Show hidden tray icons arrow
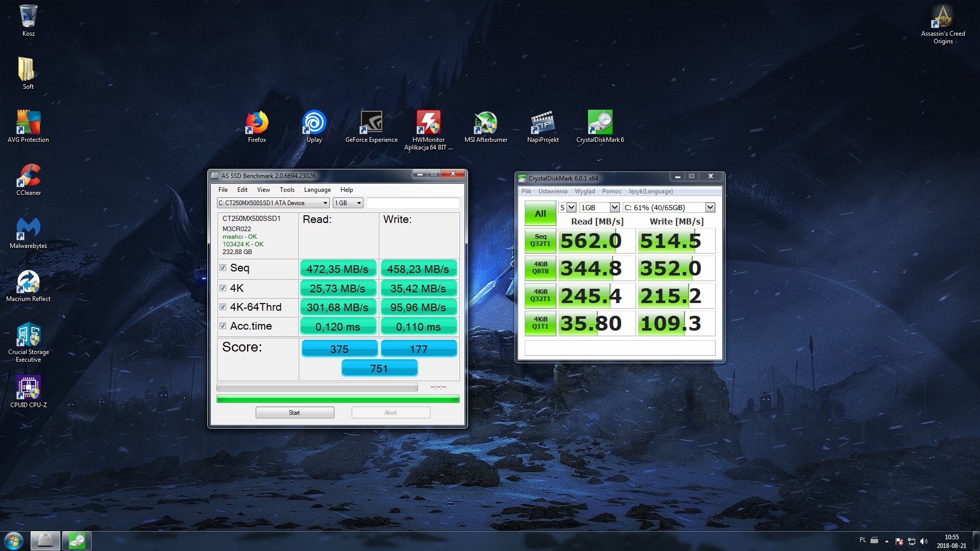The height and width of the screenshot is (551, 980). coord(887,541)
